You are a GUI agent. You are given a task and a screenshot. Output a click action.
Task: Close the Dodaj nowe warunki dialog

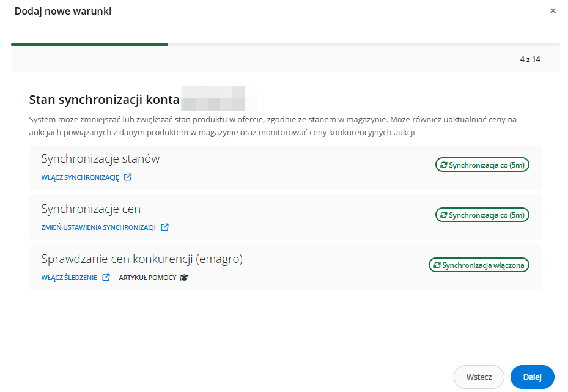tap(553, 11)
